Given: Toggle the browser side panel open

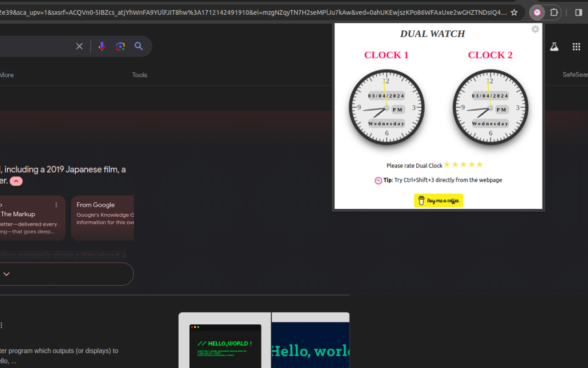Looking at the screenshot, I should 578,12.
